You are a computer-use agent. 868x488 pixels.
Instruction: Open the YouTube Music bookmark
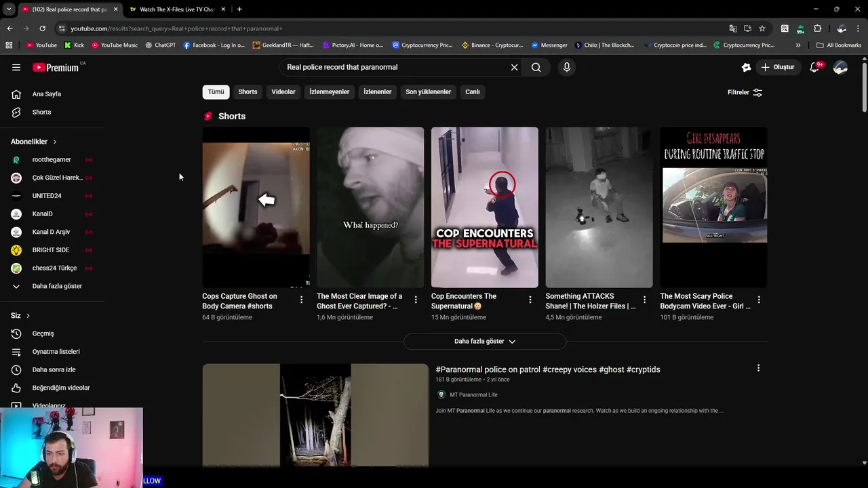[115, 45]
